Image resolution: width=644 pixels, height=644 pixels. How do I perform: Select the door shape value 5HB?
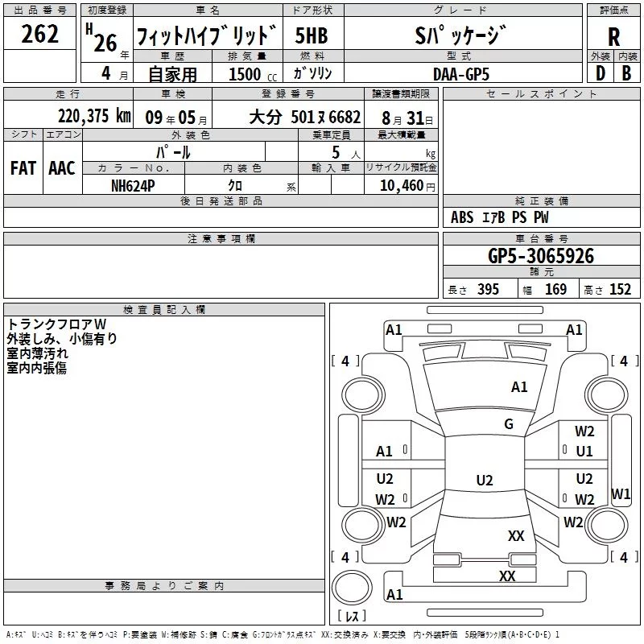coord(312,35)
